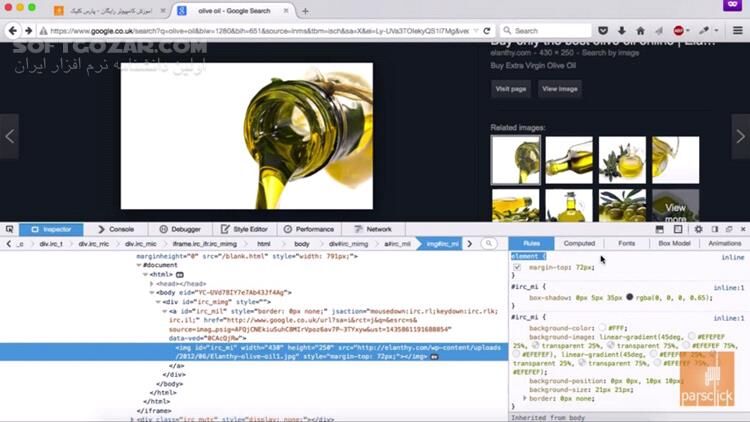Expand the head element node
The width and height of the screenshot is (750, 422).
point(150,283)
